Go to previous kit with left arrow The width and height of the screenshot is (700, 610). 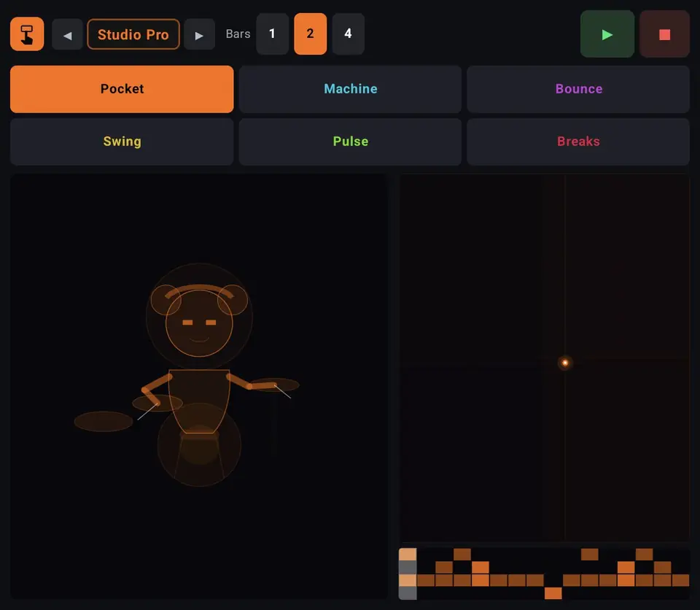point(67,34)
